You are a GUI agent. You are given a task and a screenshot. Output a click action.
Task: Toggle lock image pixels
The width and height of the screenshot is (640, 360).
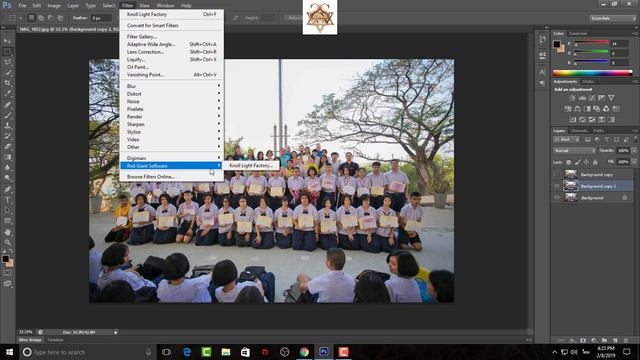578,162
